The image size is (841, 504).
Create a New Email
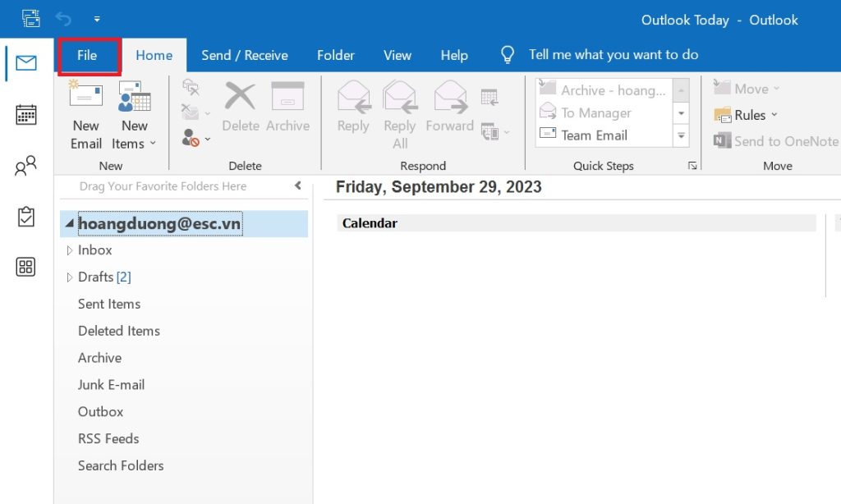point(85,115)
